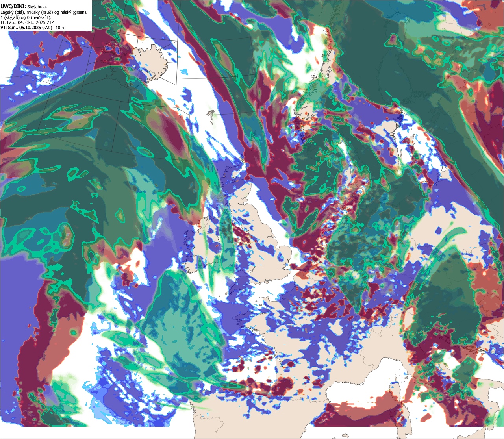Click the 'VT: Sun.. 05.10.2025 07Z' valid time
The height and width of the screenshot is (439, 504).
[24, 28]
